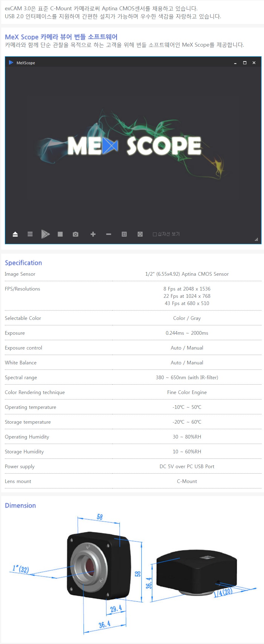The image size is (264, 644).
Task: Click the '-20℃ ~ 60℃' value
Action: pyautogui.click(x=187, y=422)
